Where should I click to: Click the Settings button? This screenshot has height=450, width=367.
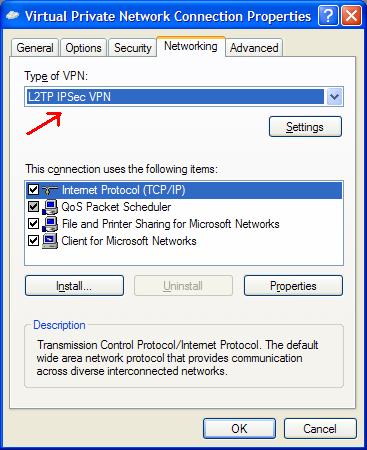pos(305,127)
